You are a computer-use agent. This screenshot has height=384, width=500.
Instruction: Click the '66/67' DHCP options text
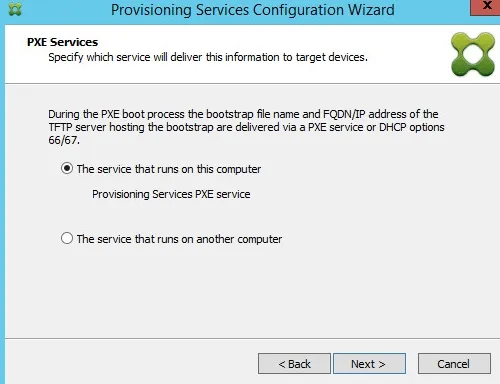pos(64,140)
